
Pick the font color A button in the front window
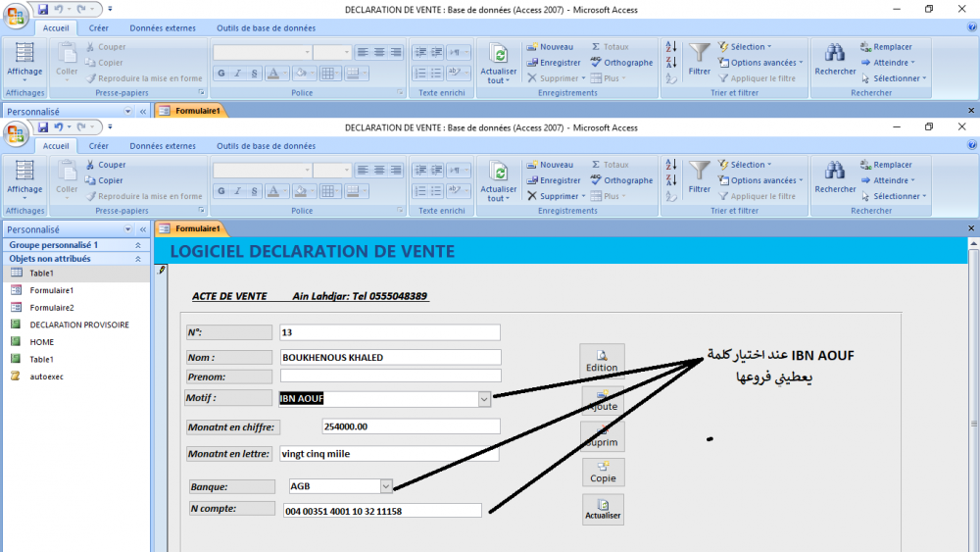[x=273, y=191]
